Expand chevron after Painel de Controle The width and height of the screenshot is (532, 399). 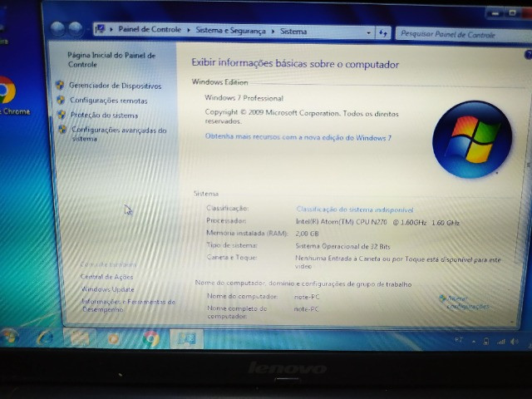pos(189,30)
